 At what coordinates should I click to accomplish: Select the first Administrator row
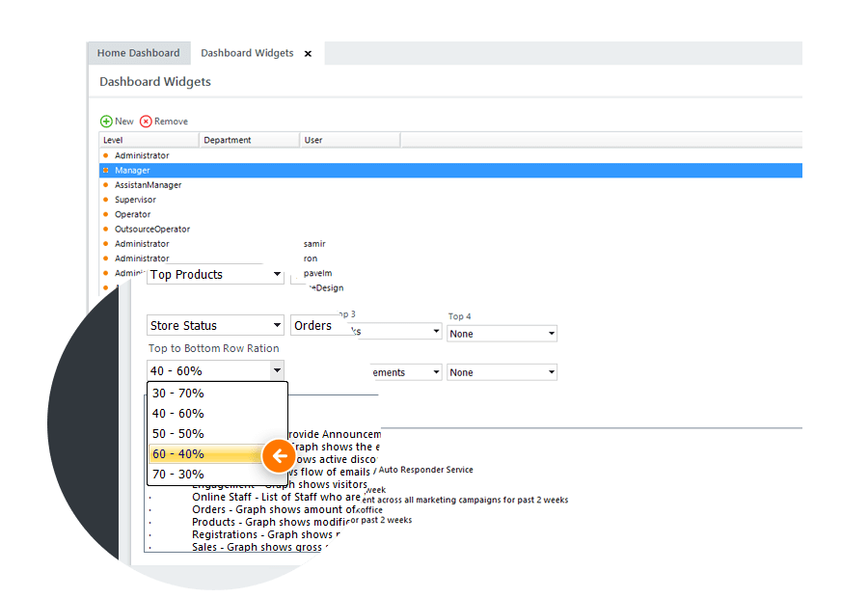(x=450, y=155)
